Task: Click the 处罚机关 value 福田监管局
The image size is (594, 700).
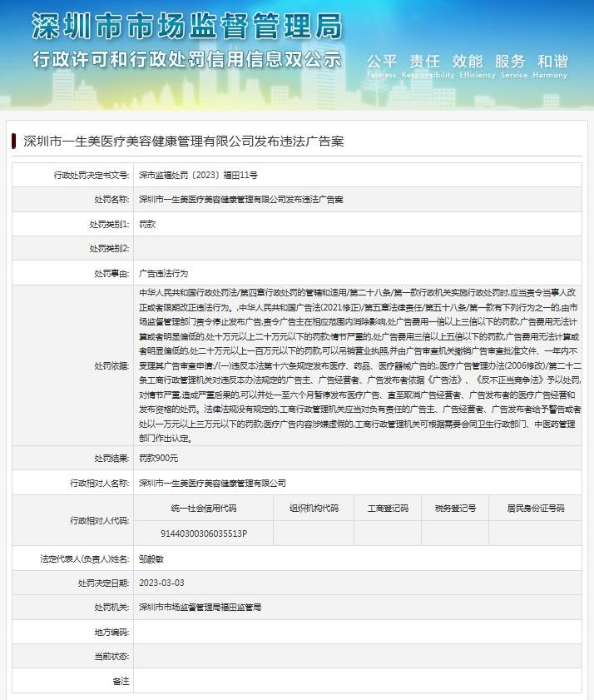Action: (x=200, y=608)
